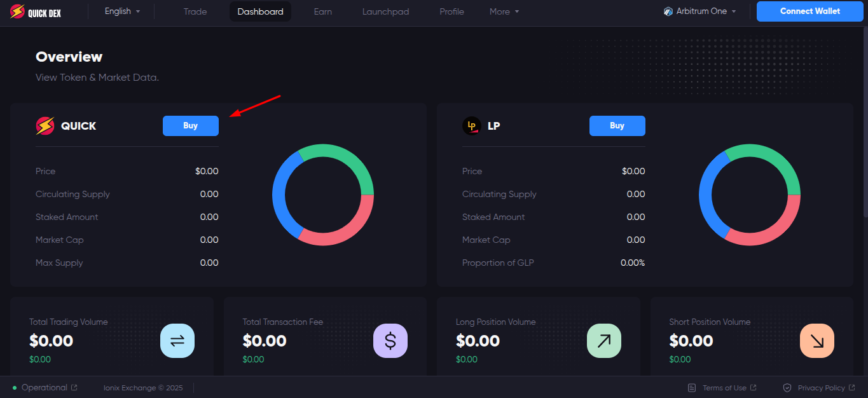Click the 0.00% GLP proportion value

click(x=633, y=263)
